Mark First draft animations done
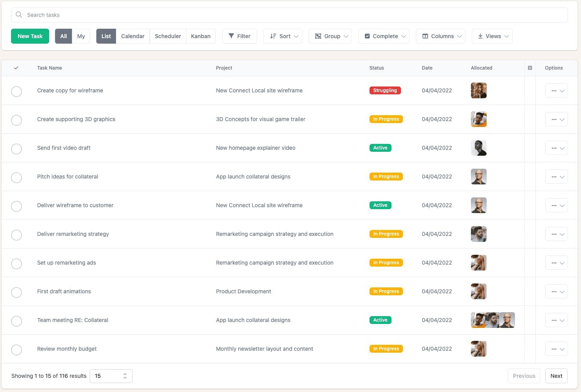581x392 pixels. 17,293
